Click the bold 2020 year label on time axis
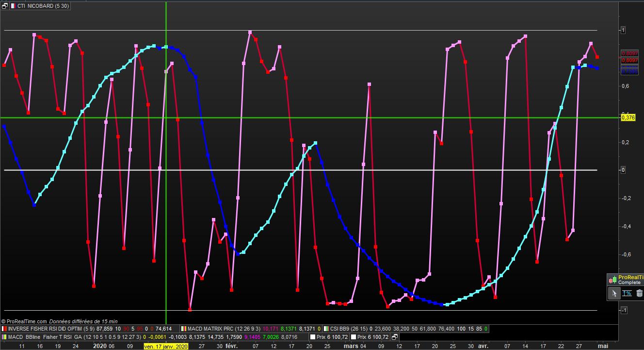Viewport: 644px width, 350px height. click(x=99, y=346)
